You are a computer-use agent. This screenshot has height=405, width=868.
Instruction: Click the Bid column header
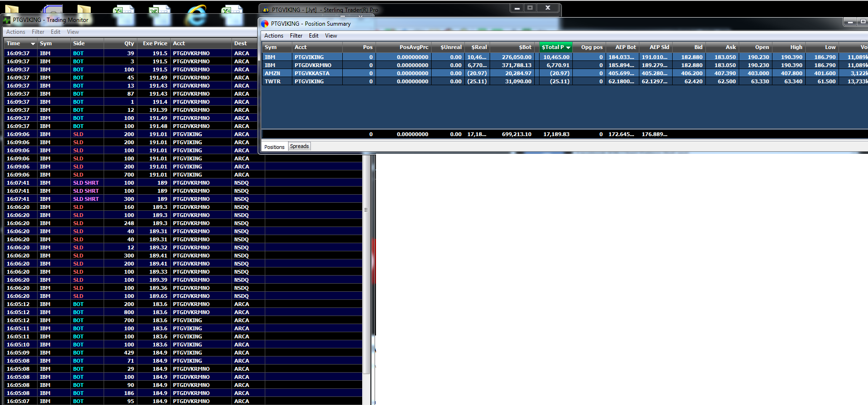[689, 47]
